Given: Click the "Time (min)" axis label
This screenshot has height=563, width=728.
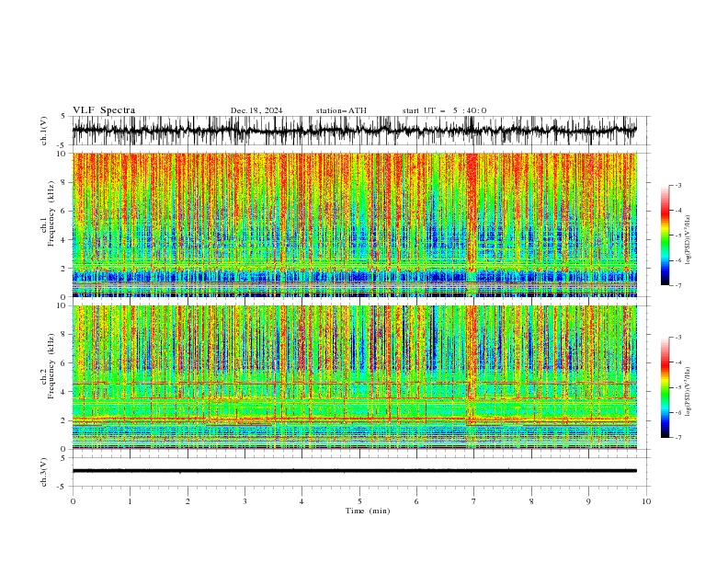Looking at the screenshot, I should 368,511.
